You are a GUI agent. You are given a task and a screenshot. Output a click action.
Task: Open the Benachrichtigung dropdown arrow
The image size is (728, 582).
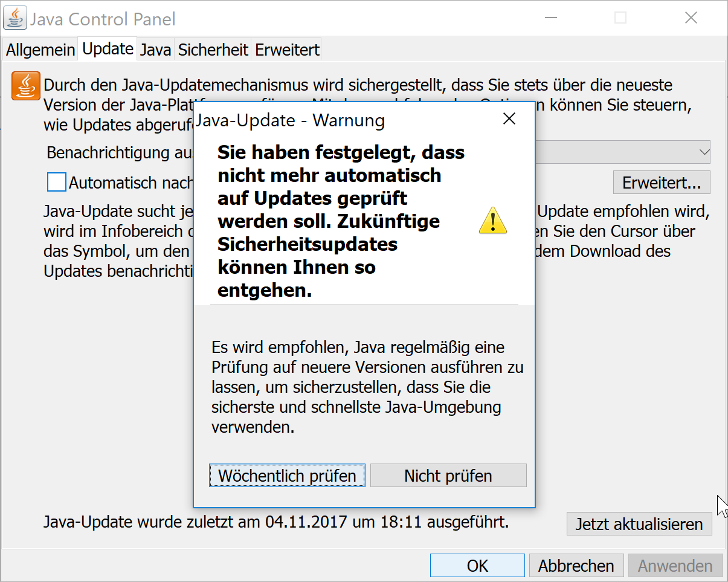coord(704,152)
